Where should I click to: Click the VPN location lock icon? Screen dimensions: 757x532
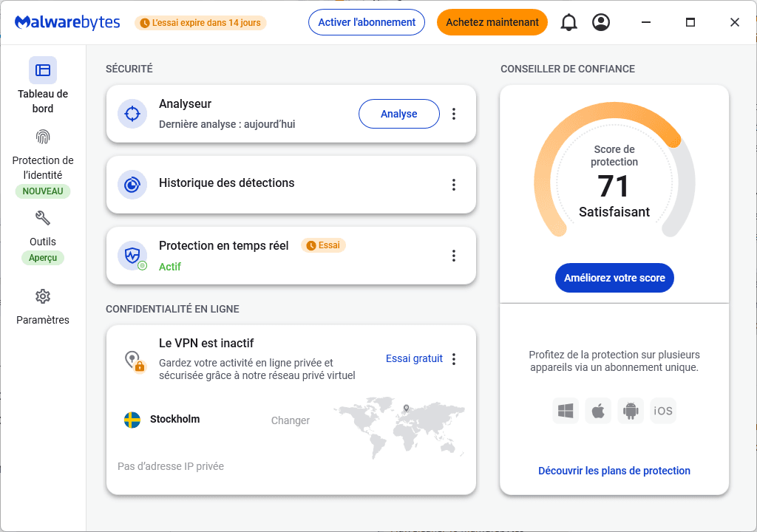pos(135,361)
